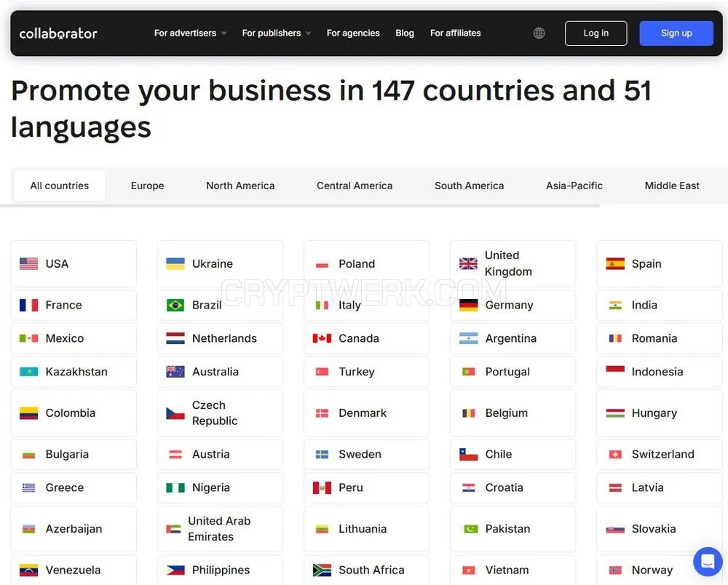Open the Bulgaria country card
This screenshot has height=585, width=728.
coord(74,454)
